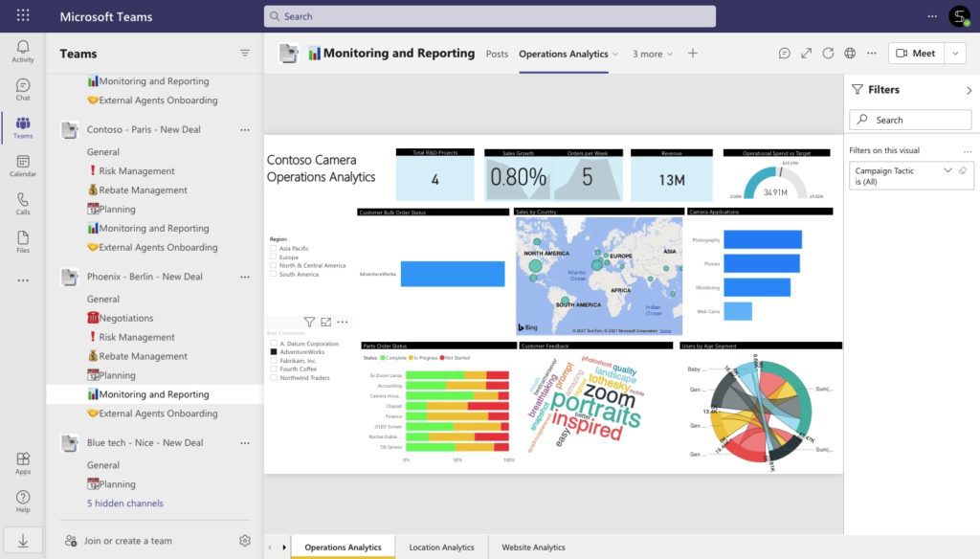
Task: Open the report in website via globe
Action: click(x=850, y=54)
